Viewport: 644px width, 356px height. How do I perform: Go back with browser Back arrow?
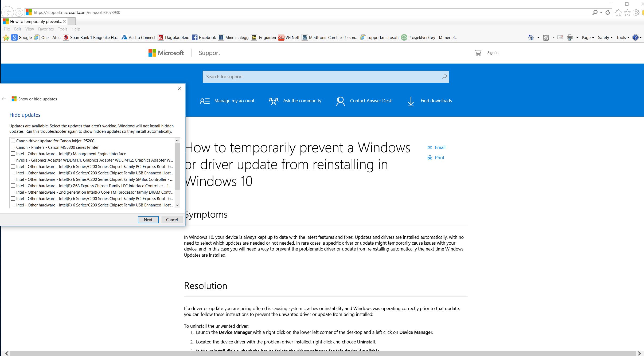point(8,12)
